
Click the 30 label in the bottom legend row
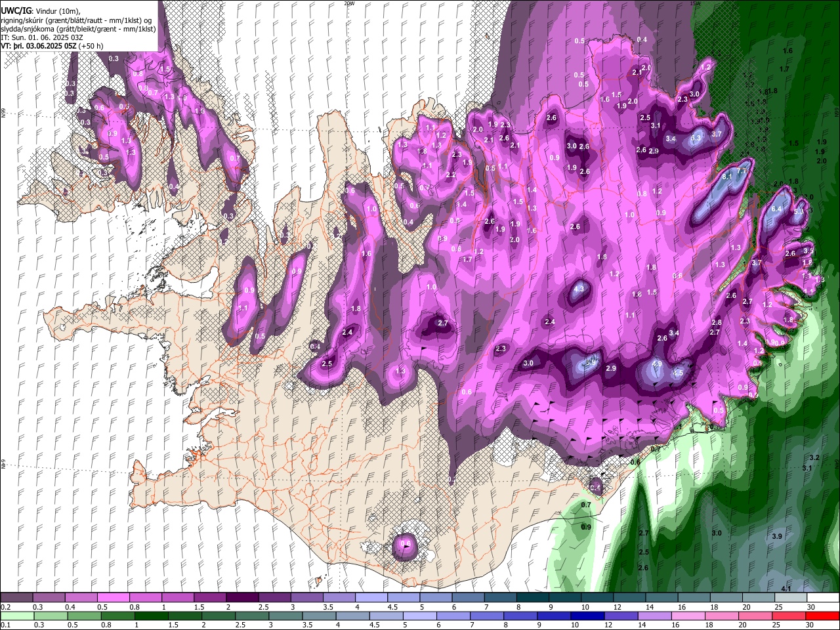[x=808, y=625]
